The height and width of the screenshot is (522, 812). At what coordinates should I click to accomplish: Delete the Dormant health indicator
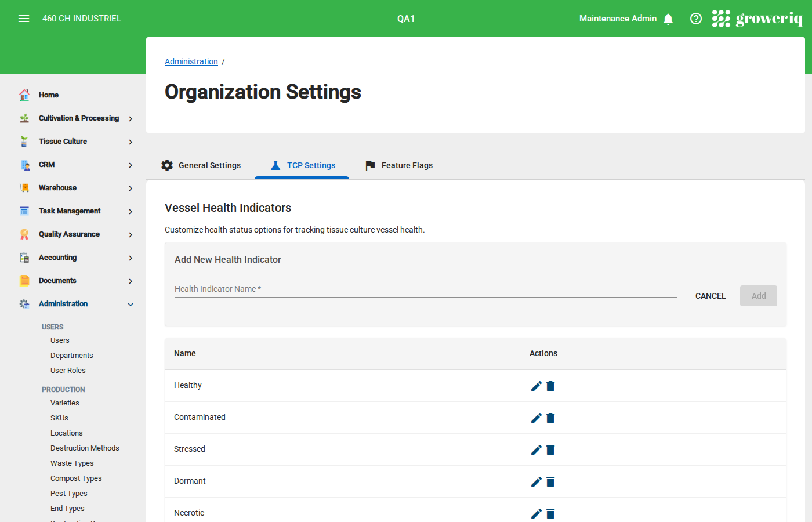[x=550, y=482]
